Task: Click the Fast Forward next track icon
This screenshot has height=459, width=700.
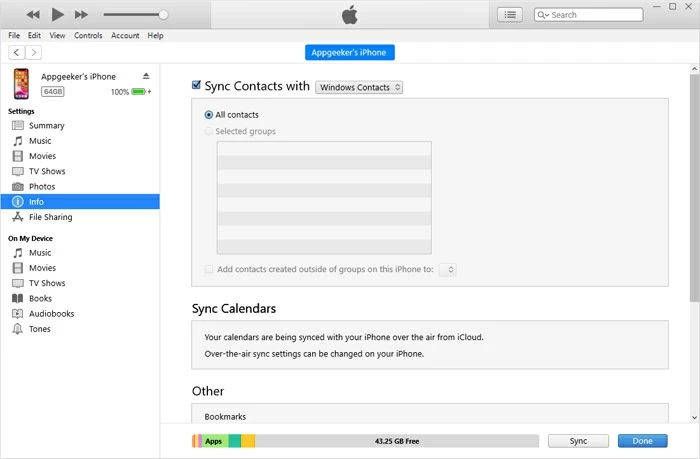Action: pos(81,14)
